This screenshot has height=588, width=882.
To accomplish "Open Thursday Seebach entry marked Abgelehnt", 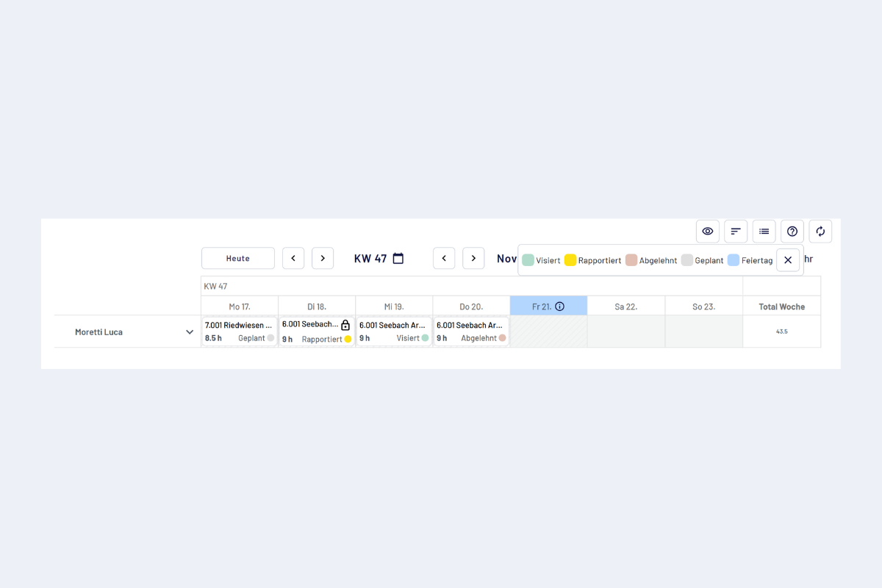I will [471, 331].
